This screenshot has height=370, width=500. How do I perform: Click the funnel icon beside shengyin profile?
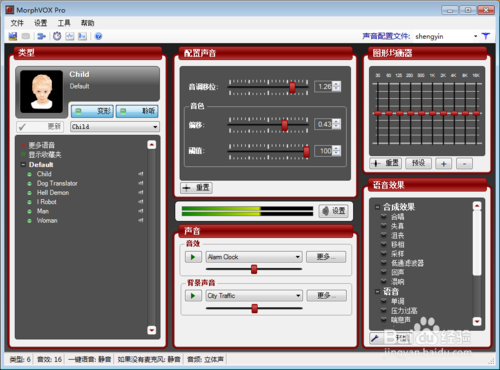tap(486, 36)
